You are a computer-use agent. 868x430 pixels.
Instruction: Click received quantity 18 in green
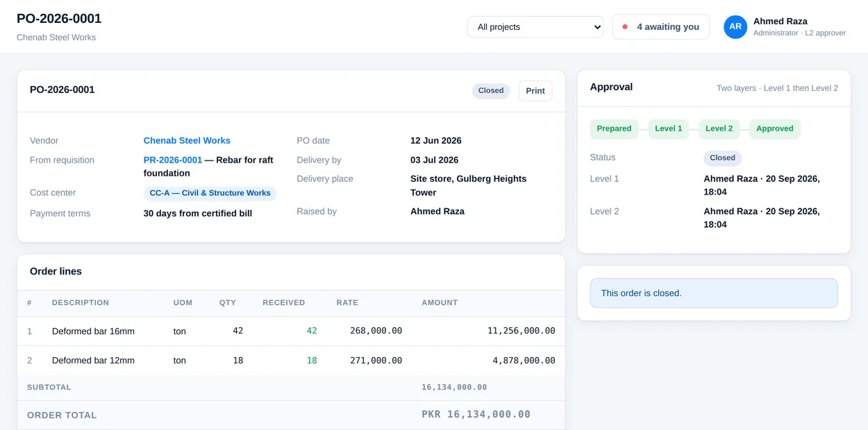[x=312, y=361]
